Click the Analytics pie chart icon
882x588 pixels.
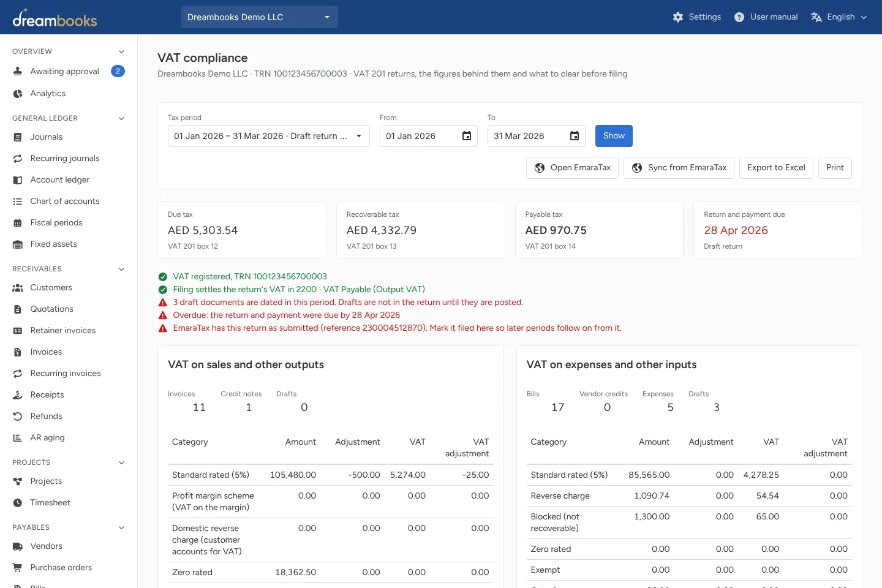(x=18, y=94)
